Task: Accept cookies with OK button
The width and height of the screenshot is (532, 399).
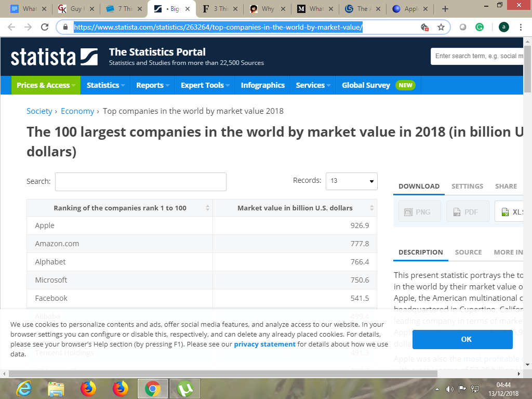Action: click(462, 339)
